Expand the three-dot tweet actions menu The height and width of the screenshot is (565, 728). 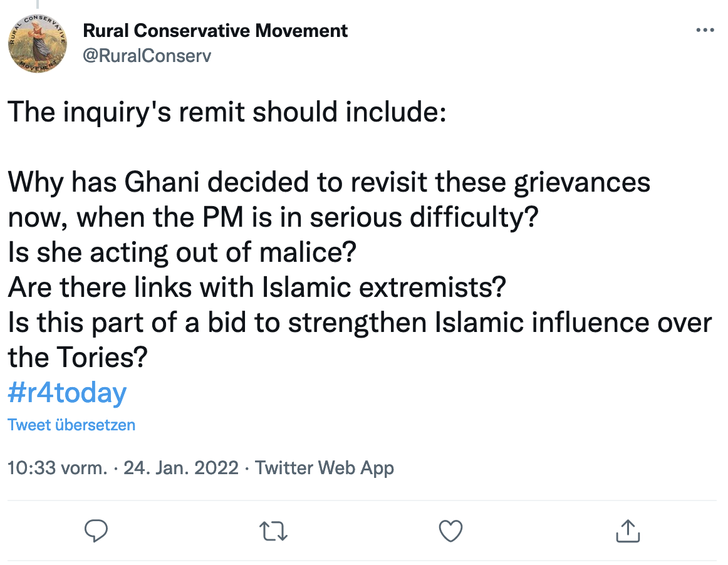pyautogui.click(x=705, y=29)
